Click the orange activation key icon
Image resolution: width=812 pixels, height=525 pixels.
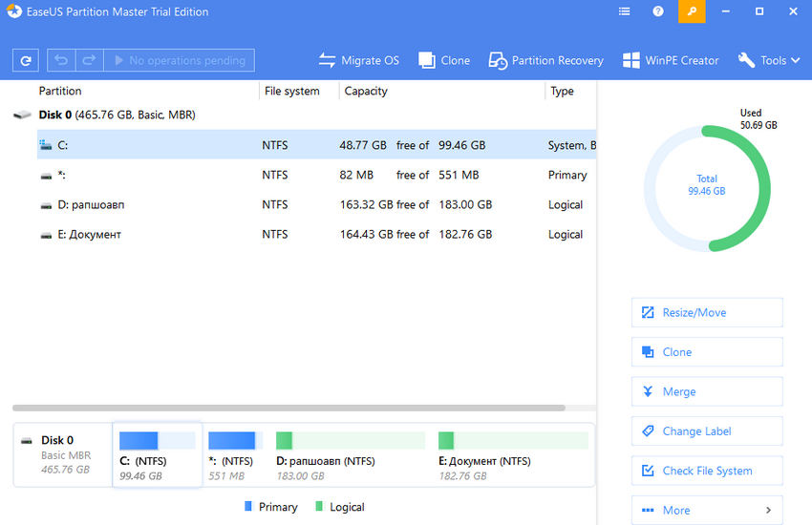(x=692, y=11)
